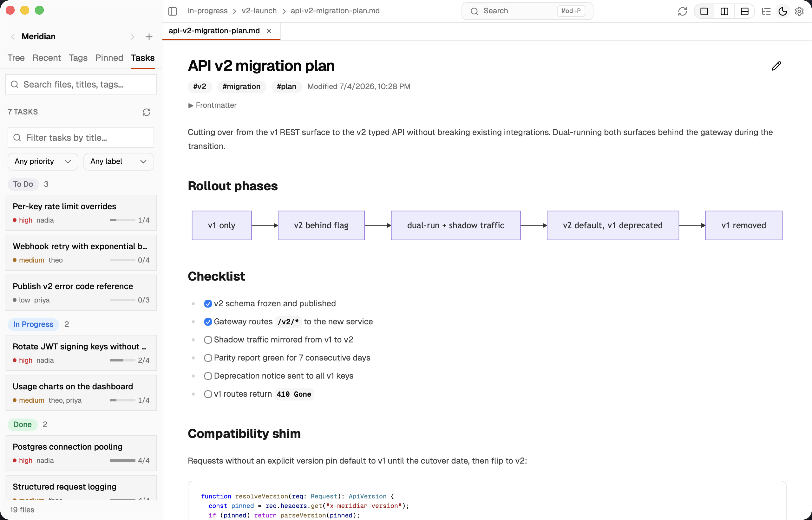The height and width of the screenshot is (520, 812).
Task: Click the magnifier icon in Filter tasks field
Action: pyautogui.click(x=17, y=138)
